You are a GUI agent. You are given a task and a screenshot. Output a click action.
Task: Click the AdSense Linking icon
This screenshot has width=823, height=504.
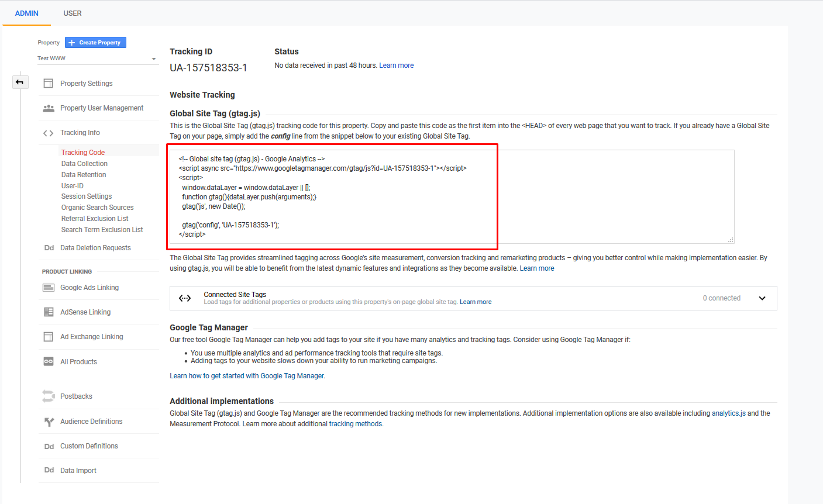coord(49,312)
